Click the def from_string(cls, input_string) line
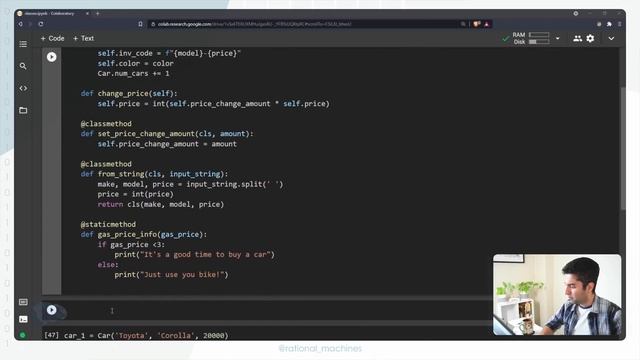 coord(154,174)
